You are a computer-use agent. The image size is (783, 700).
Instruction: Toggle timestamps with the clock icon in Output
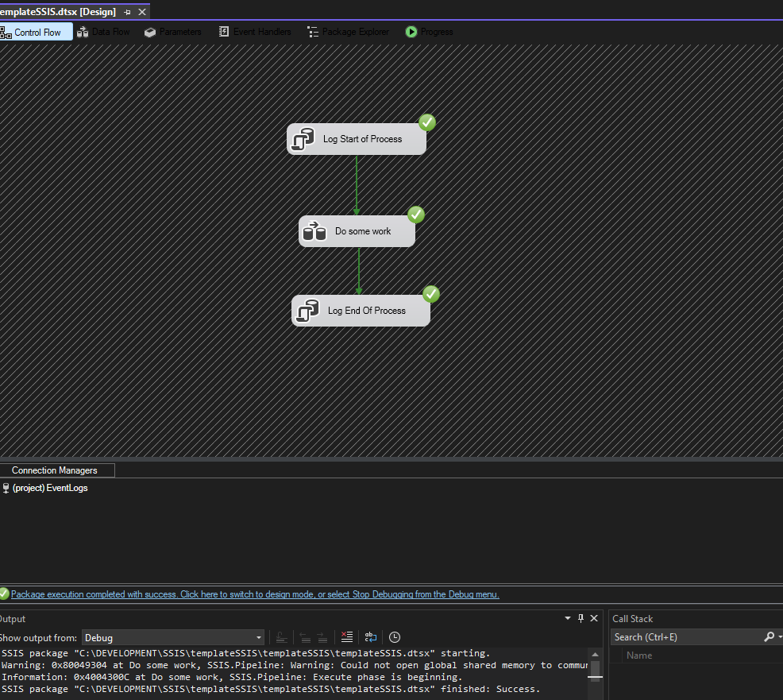395,637
